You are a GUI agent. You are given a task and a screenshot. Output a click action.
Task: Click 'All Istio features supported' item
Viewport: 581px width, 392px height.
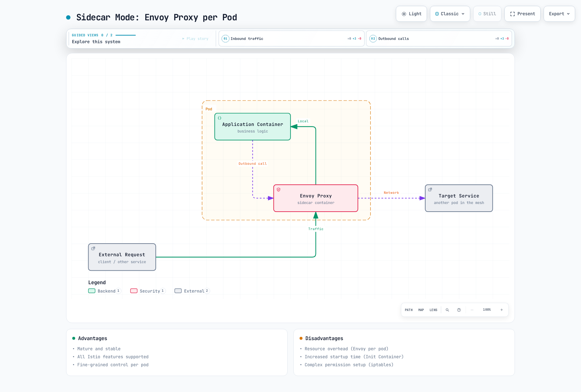pyautogui.click(x=113, y=357)
